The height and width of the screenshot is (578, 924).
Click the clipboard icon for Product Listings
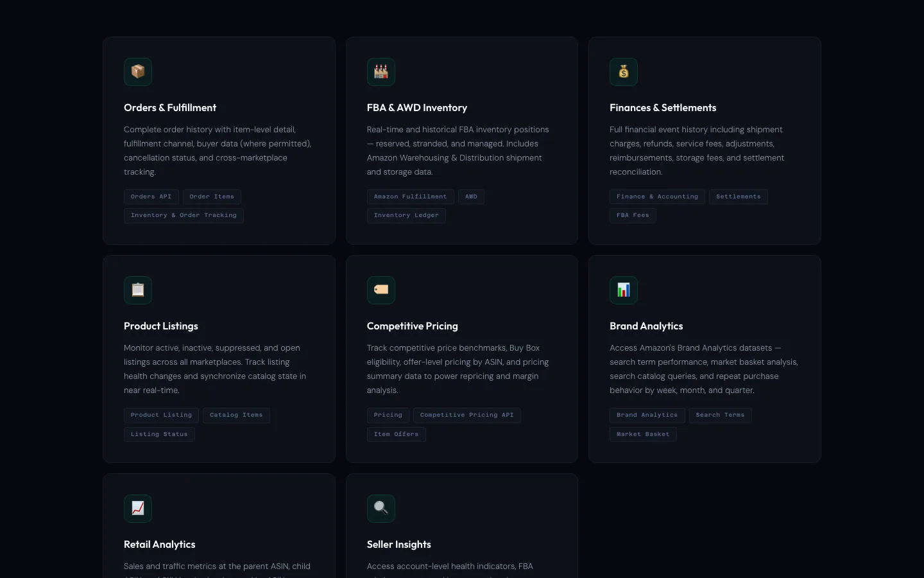pyautogui.click(x=138, y=290)
